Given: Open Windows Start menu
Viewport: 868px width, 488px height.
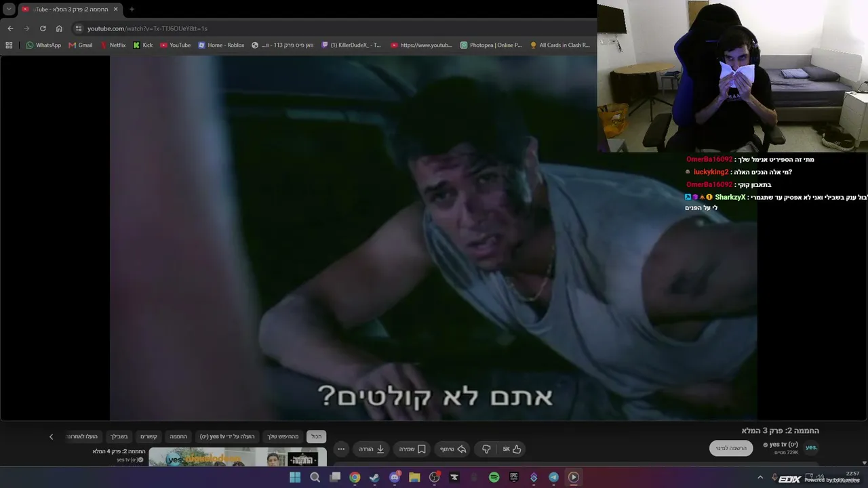Looking at the screenshot, I should tap(295, 477).
